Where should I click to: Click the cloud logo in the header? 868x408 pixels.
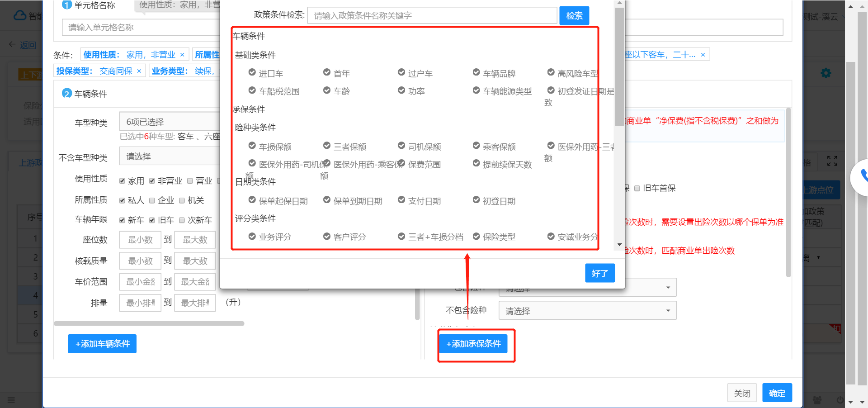click(20, 15)
